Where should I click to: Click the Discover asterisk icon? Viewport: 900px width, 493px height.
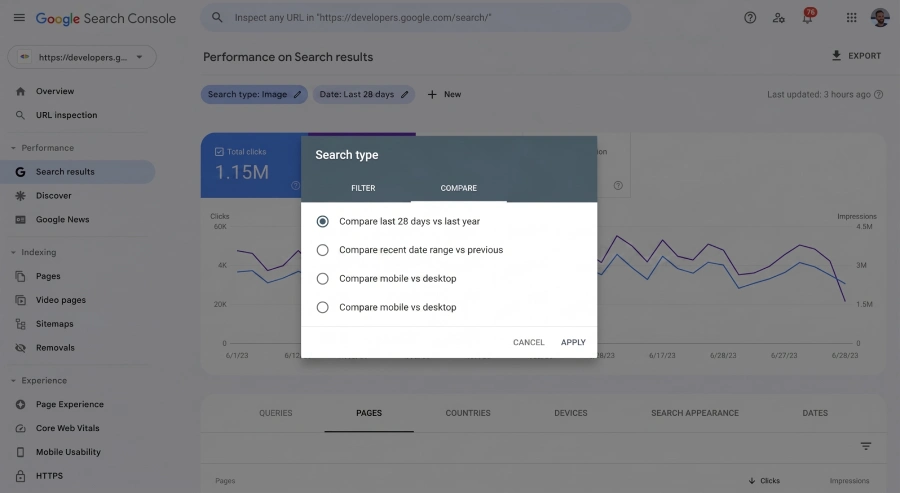21,196
